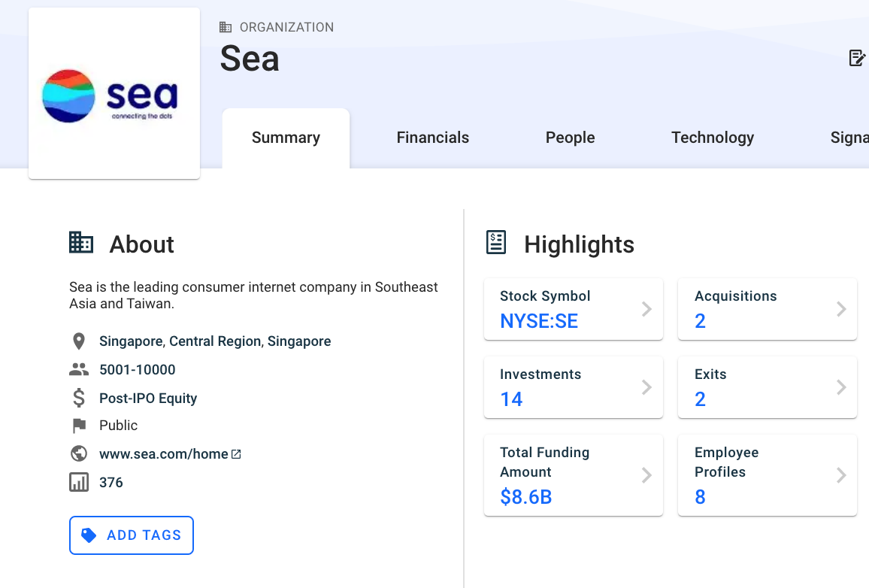The height and width of the screenshot is (588, 869).
Task: Open the www.sea.com/home website link
Action: tap(163, 454)
